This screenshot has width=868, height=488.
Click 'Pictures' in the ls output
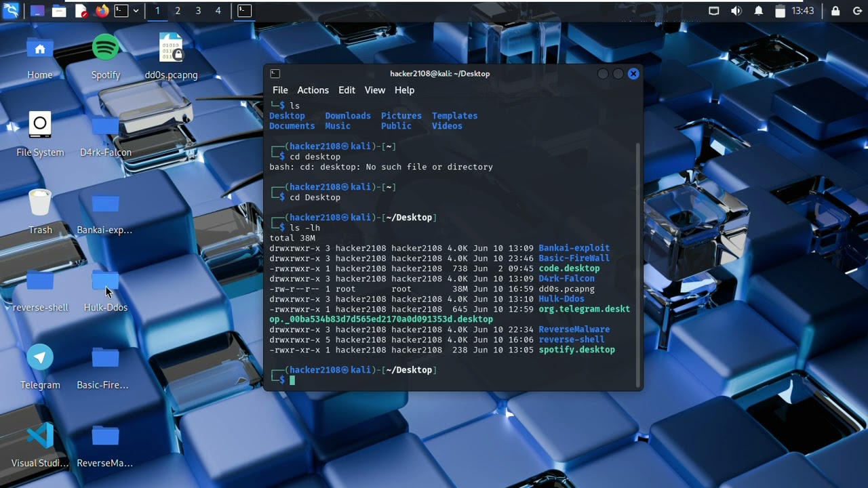[x=401, y=116]
